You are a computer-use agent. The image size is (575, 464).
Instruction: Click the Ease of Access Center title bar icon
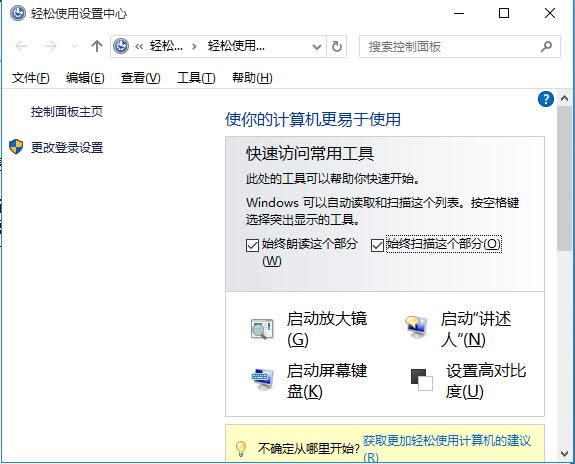(x=17, y=14)
